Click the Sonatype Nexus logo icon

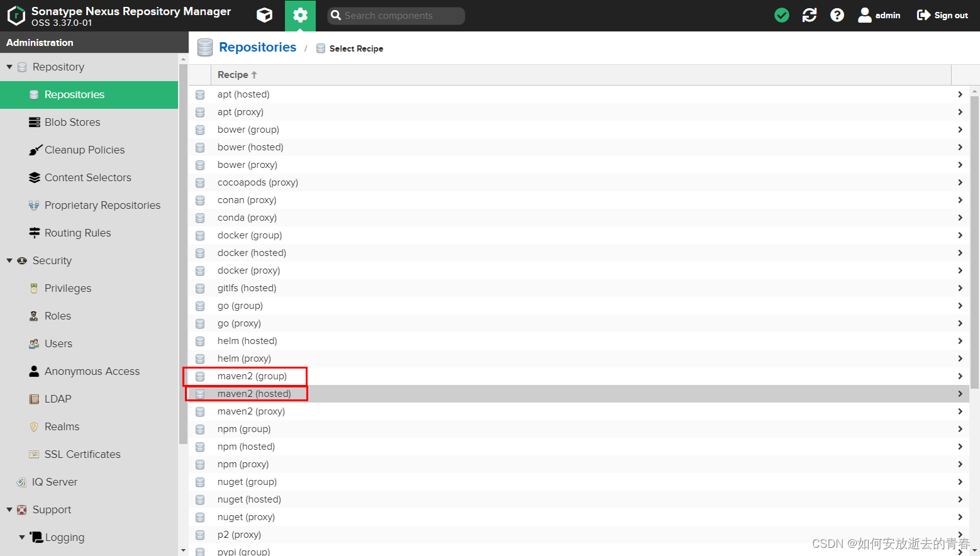pos(16,16)
